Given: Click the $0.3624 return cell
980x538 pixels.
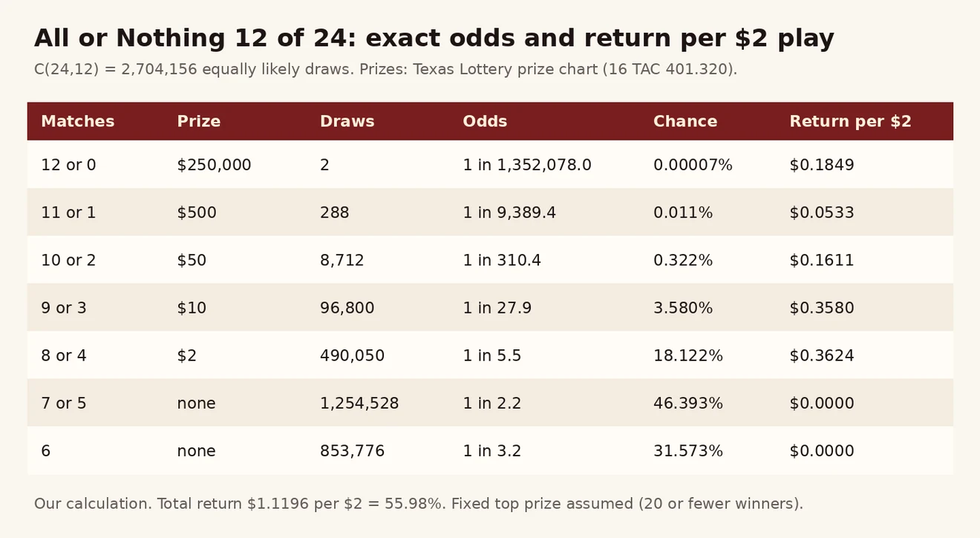Looking at the screenshot, I should point(822,355).
